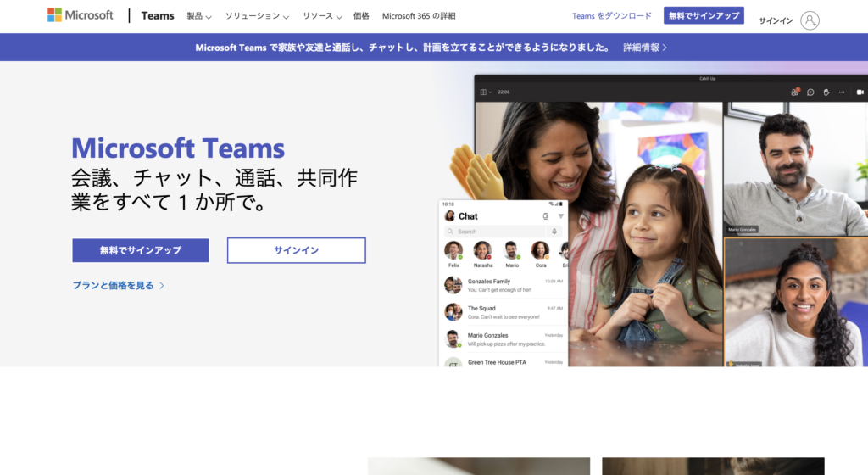Screen dimensions: 868x475
Task: Open the 価格 page
Action: pos(361,16)
